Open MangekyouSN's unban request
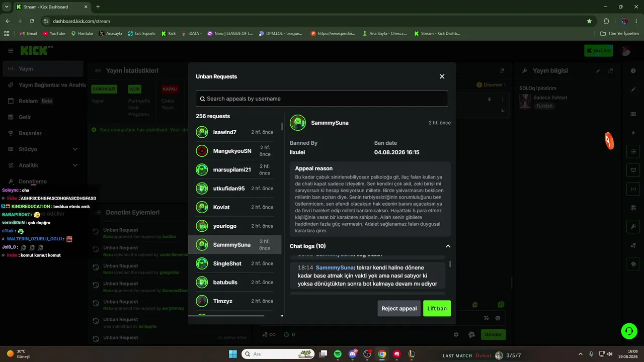 234,151
